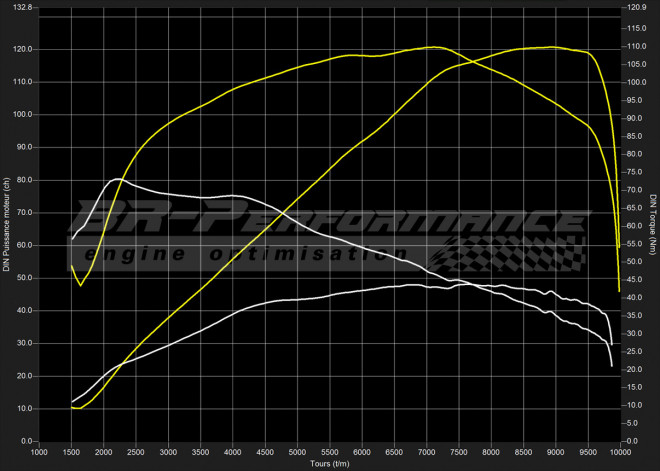Select the 50.0 label on the left power axis
The width and height of the screenshot is (660, 471).
(x=22, y=278)
